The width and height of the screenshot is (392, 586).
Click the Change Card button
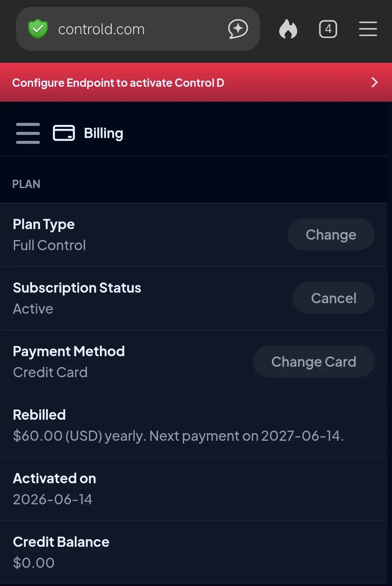(314, 361)
